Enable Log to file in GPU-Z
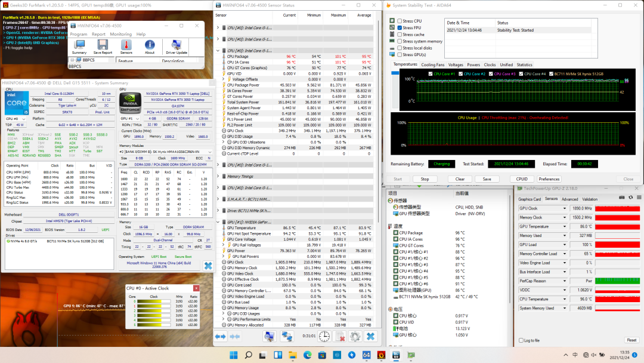 (521, 340)
